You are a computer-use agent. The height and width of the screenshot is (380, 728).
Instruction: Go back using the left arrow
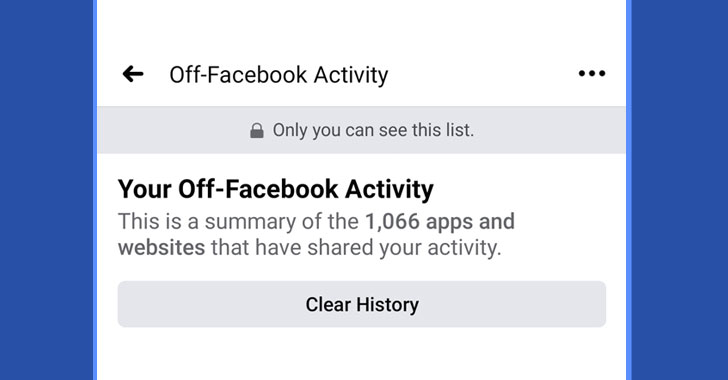tap(133, 74)
